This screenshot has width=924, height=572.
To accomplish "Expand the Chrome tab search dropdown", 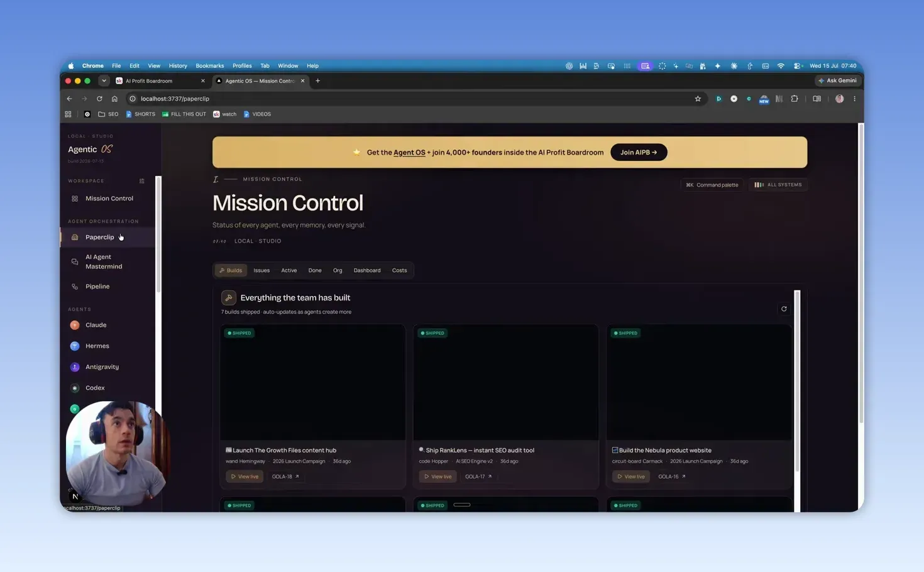I will (x=104, y=80).
